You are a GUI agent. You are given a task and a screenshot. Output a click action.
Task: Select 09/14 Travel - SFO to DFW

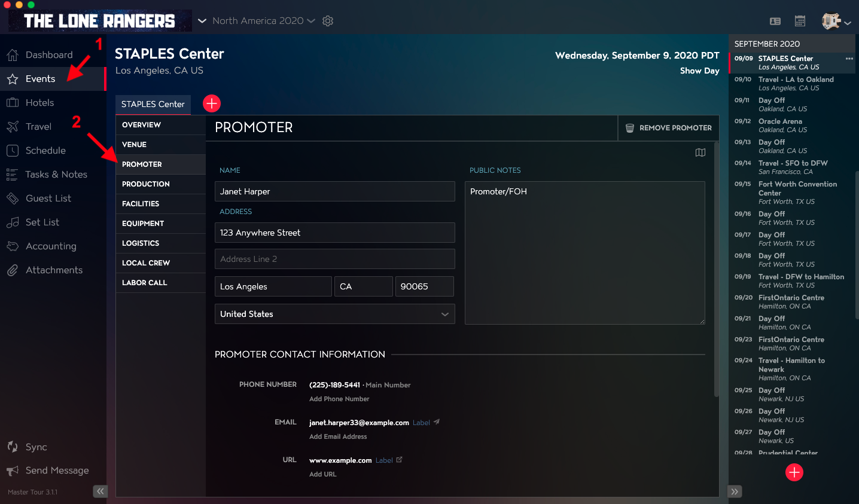click(792, 167)
